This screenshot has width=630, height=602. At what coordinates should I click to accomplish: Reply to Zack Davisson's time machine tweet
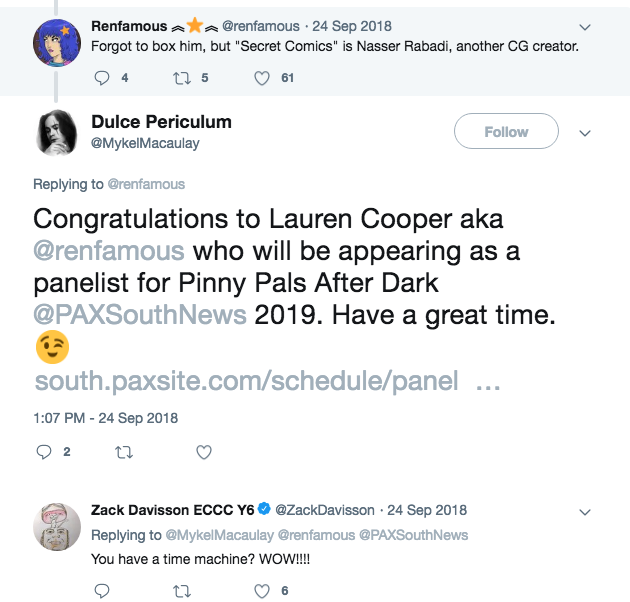pos(102,591)
